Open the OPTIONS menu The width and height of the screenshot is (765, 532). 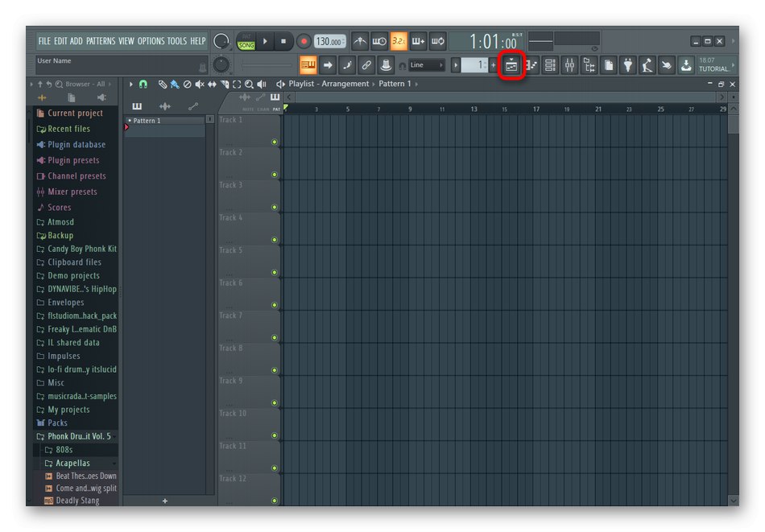point(151,41)
